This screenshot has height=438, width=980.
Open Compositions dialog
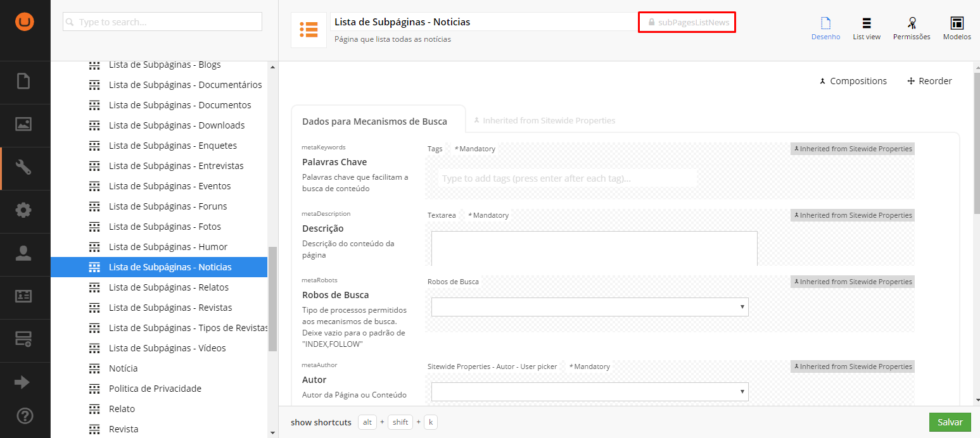853,81
